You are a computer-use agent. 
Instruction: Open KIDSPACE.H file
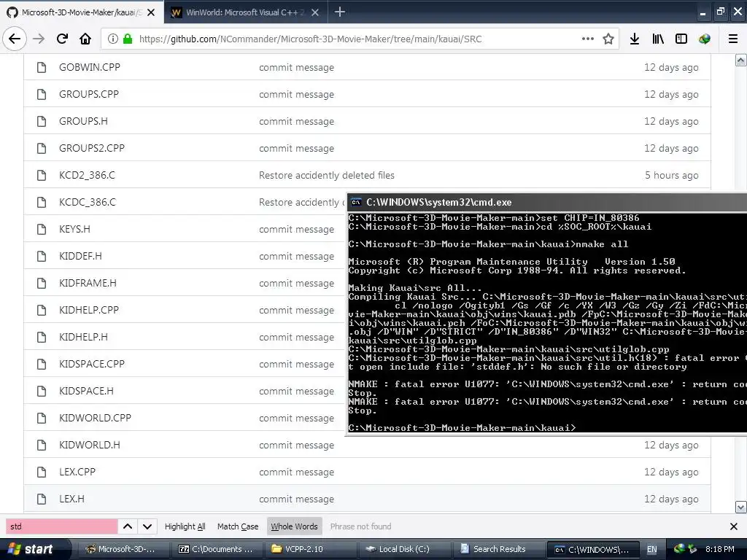click(x=86, y=391)
